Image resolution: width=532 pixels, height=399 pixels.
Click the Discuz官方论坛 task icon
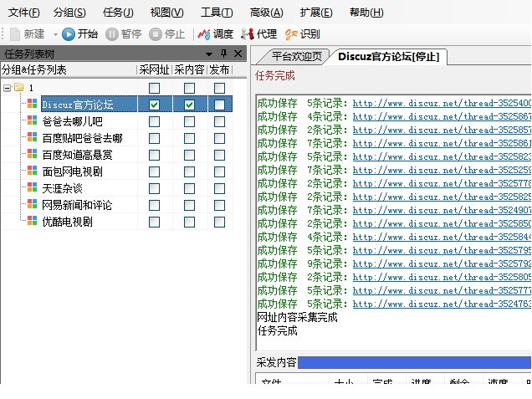click(x=33, y=104)
